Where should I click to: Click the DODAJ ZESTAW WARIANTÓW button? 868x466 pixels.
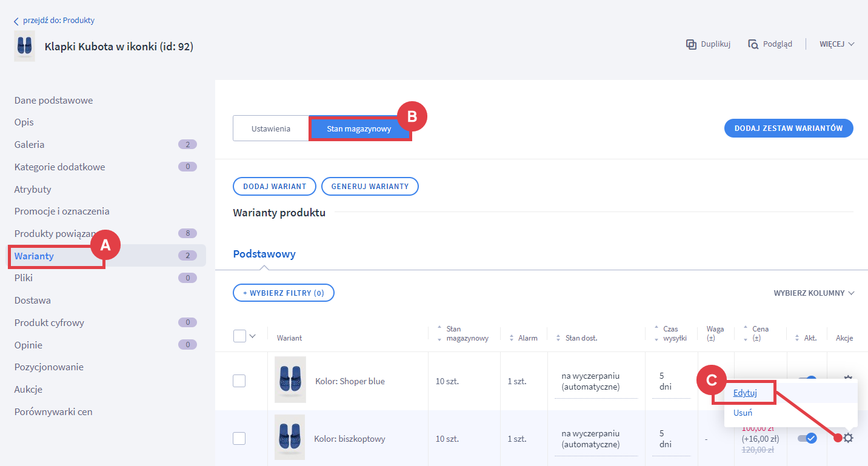tap(789, 128)
